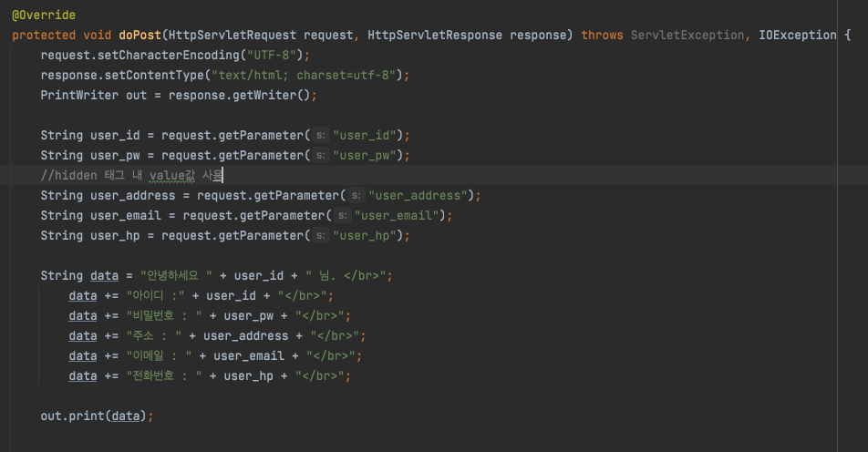Screen dimensions: 868x452
Task: Click the "전화번호 : " string literal
Action: 164,375
